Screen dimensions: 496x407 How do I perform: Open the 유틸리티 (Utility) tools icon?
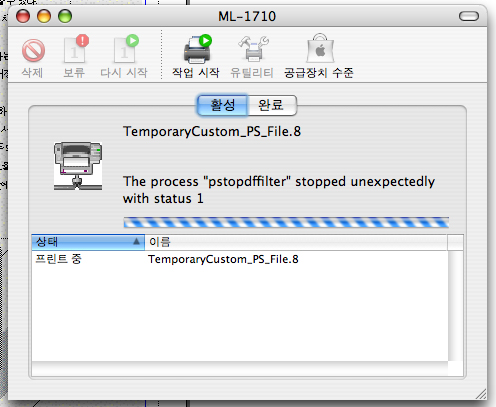click(253, 49)
